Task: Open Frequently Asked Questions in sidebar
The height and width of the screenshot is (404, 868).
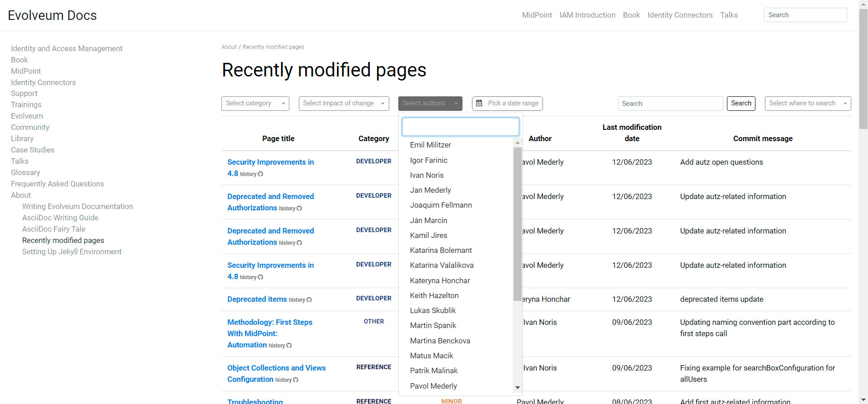Action: pyautogui.click(x=57, y=184)
